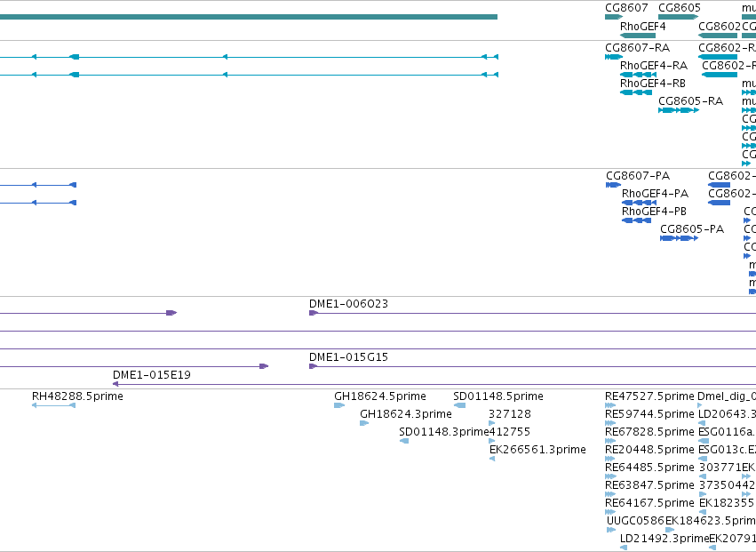Select the RE20448.5prime EST label
This screenshot has width=756, height=552.
pyautogui.click(x=649, y=450)
